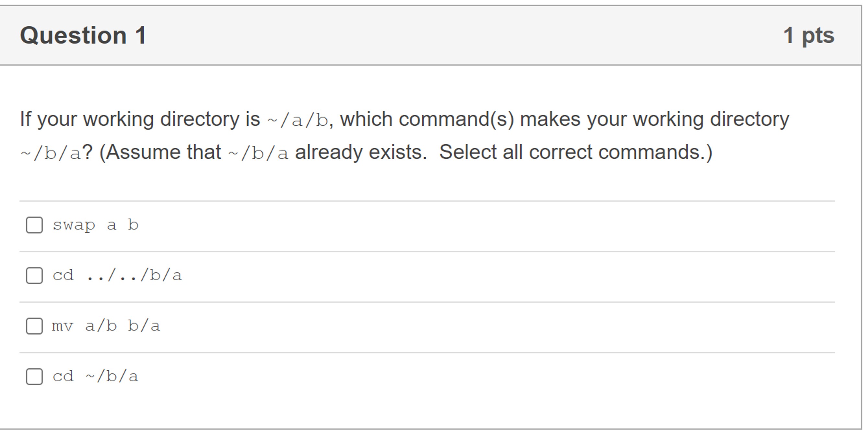Screen dimensions: 868x435
Task: Check the "cd ../../b/a" checkbox
Action: pos(34,275)
